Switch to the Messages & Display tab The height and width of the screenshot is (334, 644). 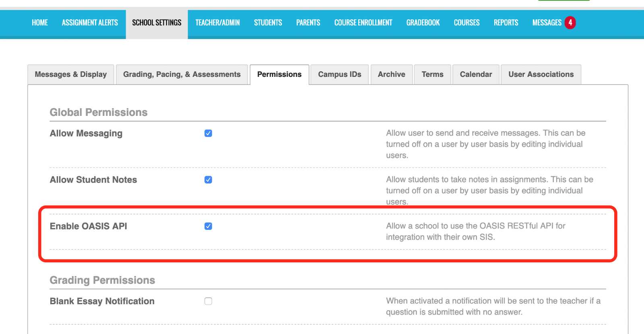pyautogui.click(x=71, y=74)
